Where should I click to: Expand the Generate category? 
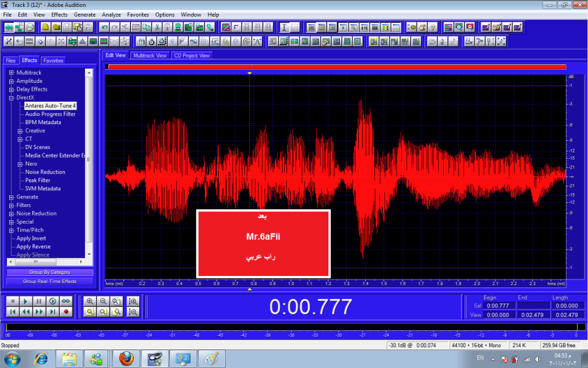[11, 197]
